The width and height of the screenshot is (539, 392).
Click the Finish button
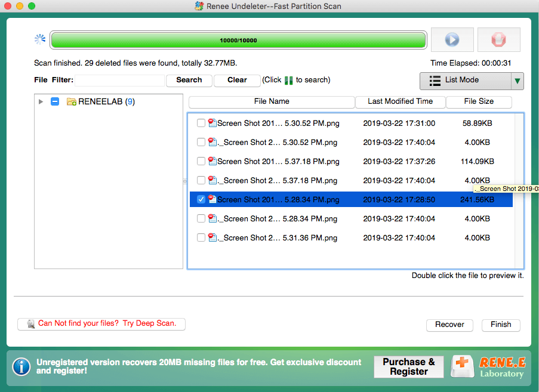(501, 325)
